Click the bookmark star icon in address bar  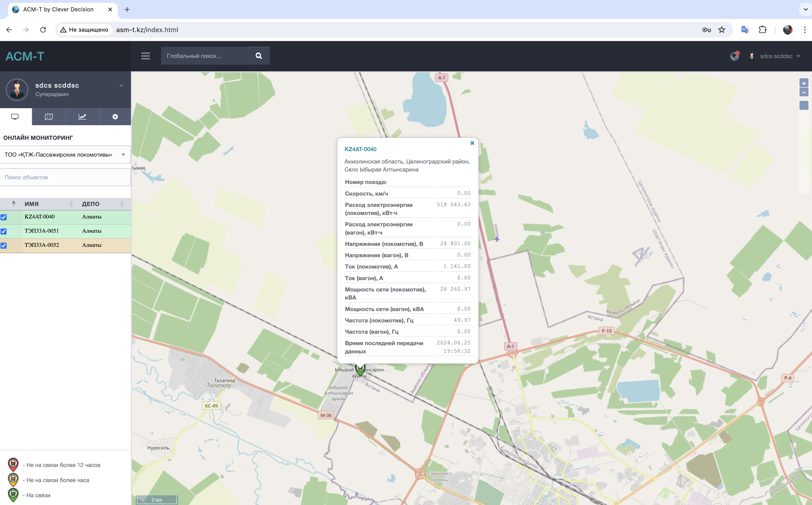(722, 30)
